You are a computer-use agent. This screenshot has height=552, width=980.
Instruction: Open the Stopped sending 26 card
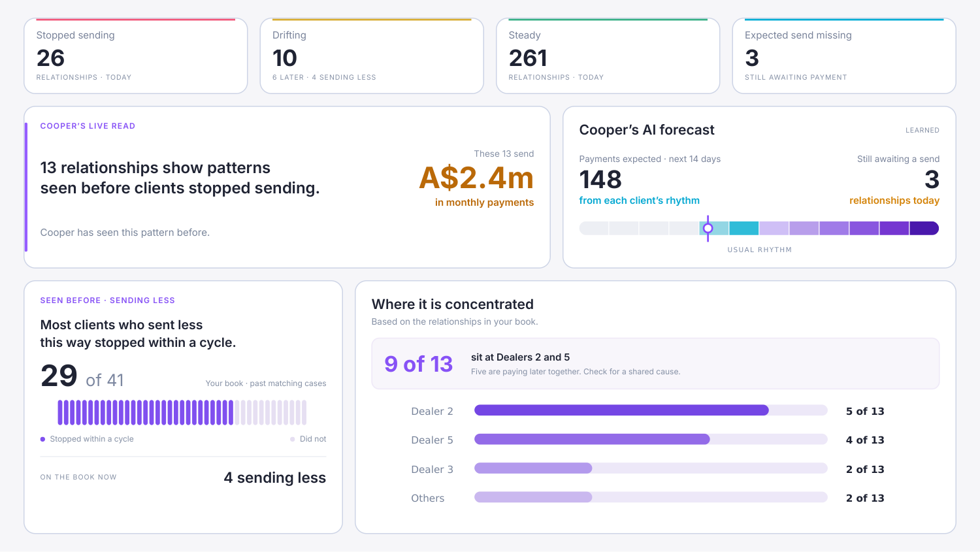(136, 56)
